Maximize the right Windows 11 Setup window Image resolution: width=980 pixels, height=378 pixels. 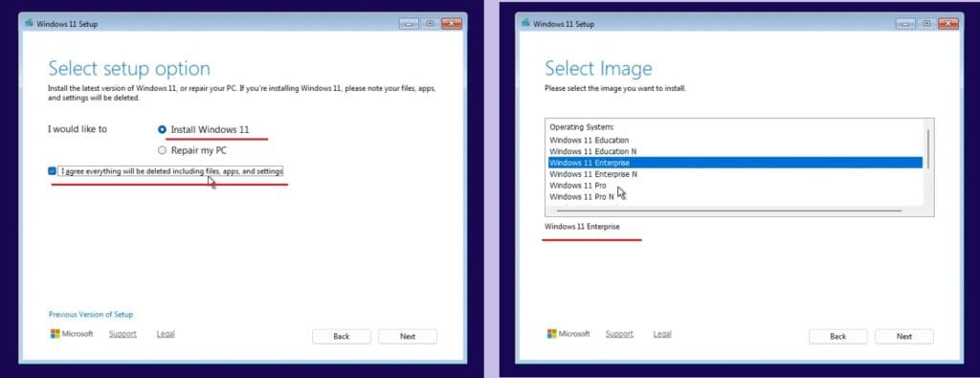926,24
